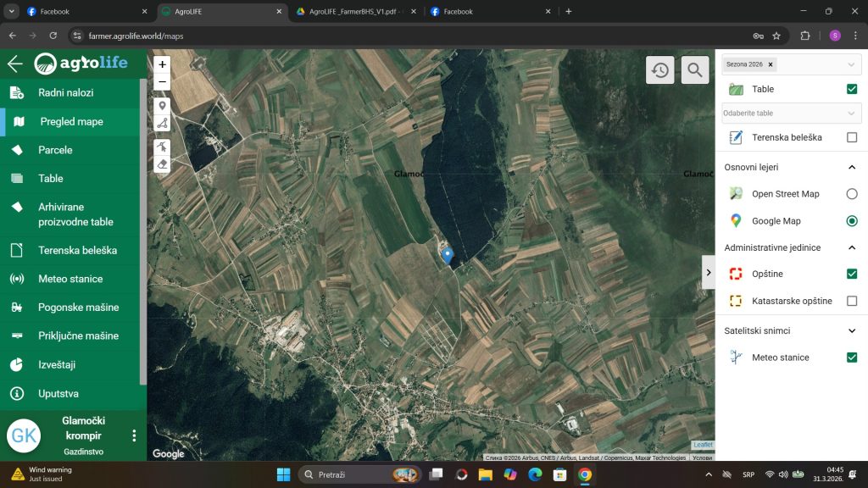Open Radni nalozi in the sidebar
This screenshot has height=488, width=868.
[65, 93]
